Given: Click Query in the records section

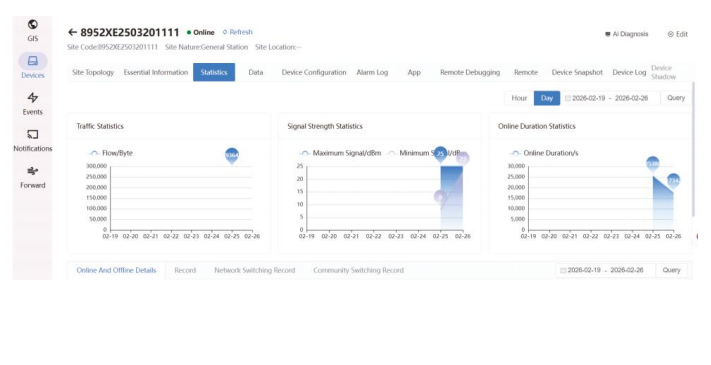Looking at the screenshot, I should (x=672, y=270).
